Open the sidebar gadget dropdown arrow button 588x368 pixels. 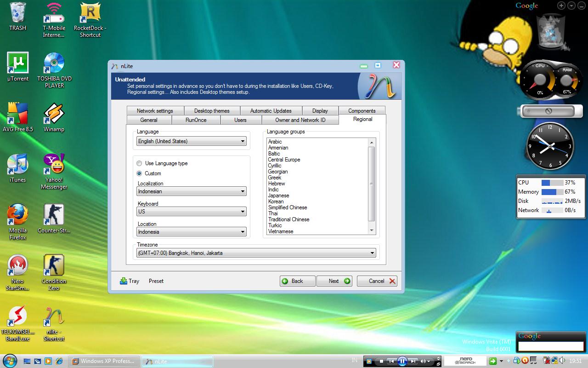pos(571,6)
